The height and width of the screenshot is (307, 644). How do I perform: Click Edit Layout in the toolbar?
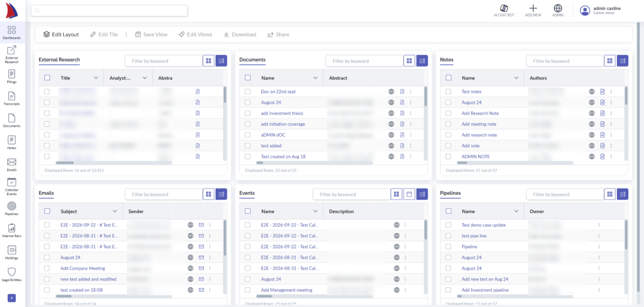pos(61,34)
